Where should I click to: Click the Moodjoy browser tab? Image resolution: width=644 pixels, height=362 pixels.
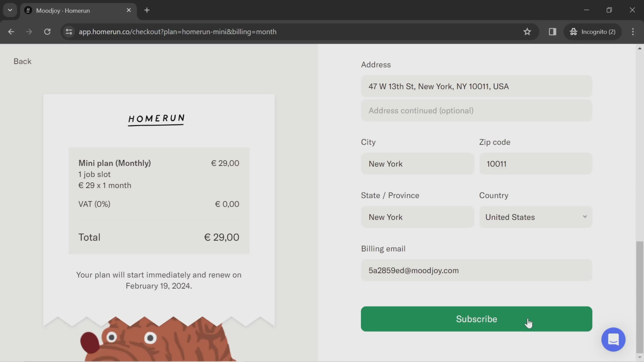click(78, 10)
